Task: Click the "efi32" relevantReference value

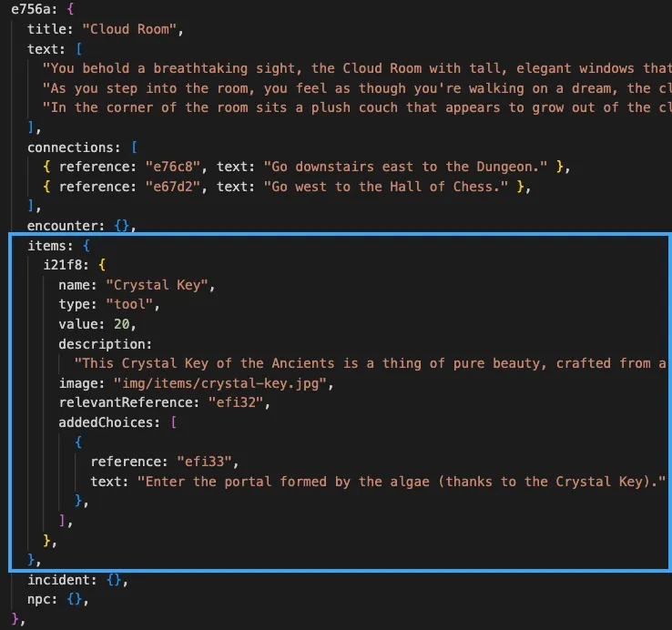Action: pos(239,402)
